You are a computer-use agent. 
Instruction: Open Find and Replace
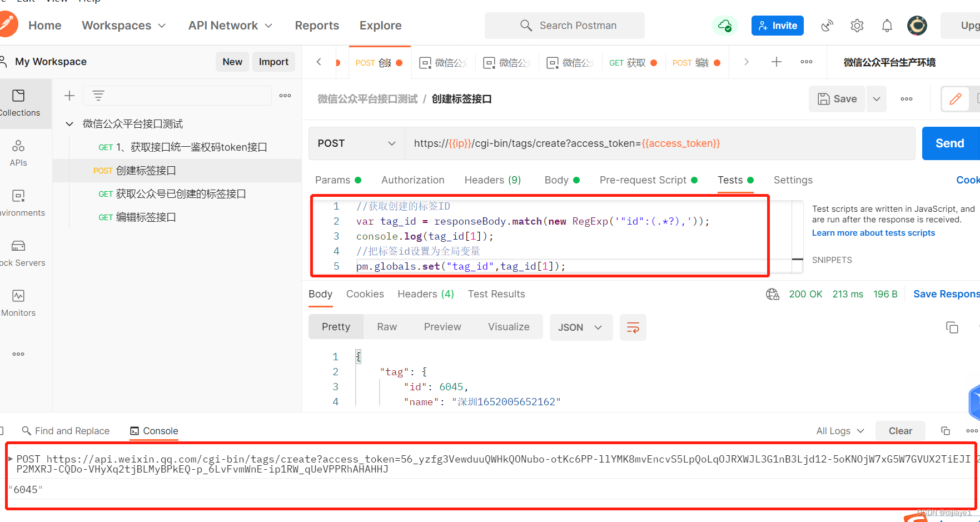(x=66, y=431)
